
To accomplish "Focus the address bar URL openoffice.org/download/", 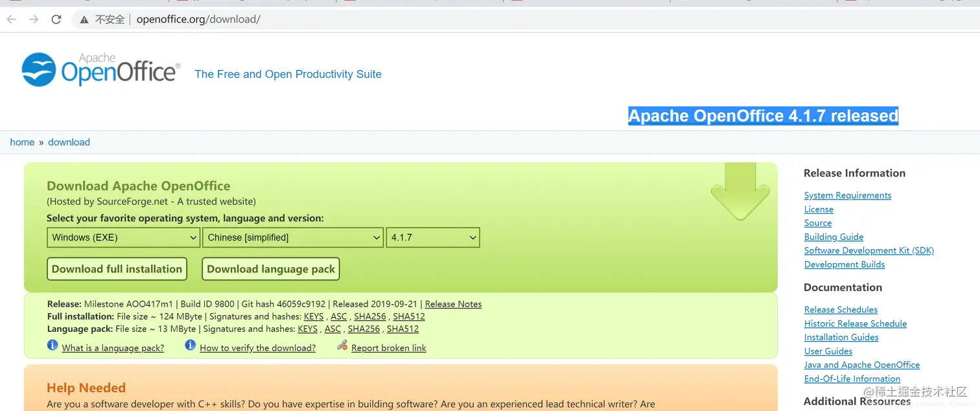I will coord(198,19).
